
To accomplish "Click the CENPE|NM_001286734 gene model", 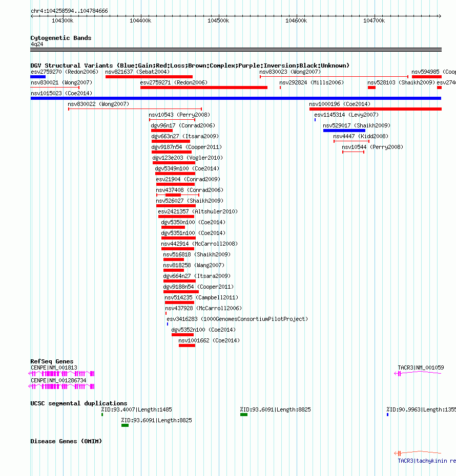I will [x=61, y=386].
